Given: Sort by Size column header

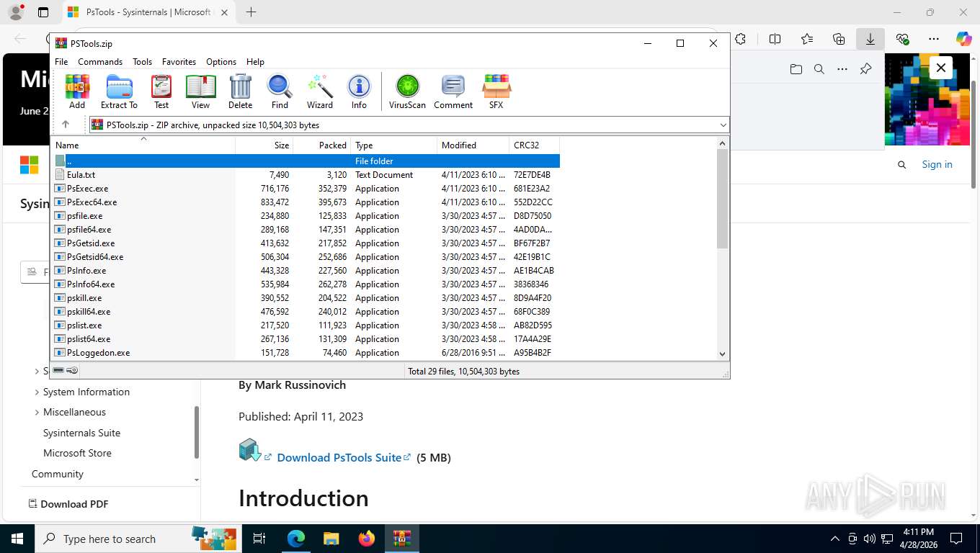Looking at the screenshot, I should point(264,145).
